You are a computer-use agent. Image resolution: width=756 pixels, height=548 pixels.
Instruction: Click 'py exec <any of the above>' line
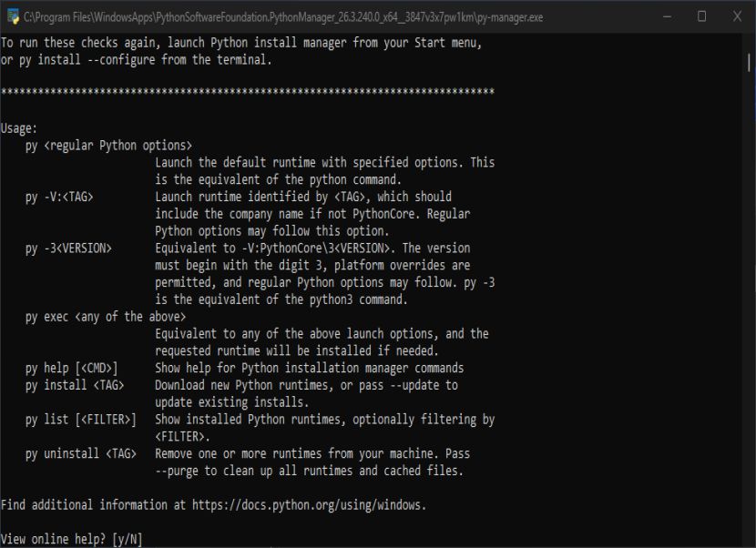tap(106, 317)
